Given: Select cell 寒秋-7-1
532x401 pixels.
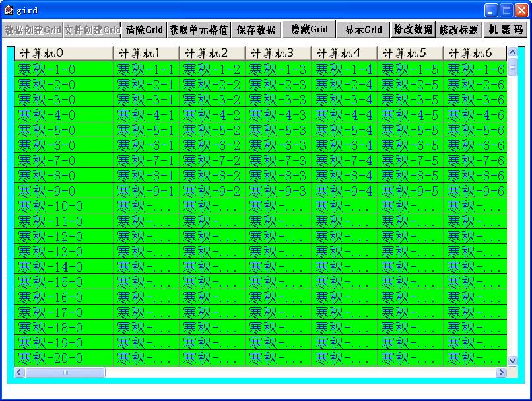Looking at the screenshot, I should (x=146, y=161).
